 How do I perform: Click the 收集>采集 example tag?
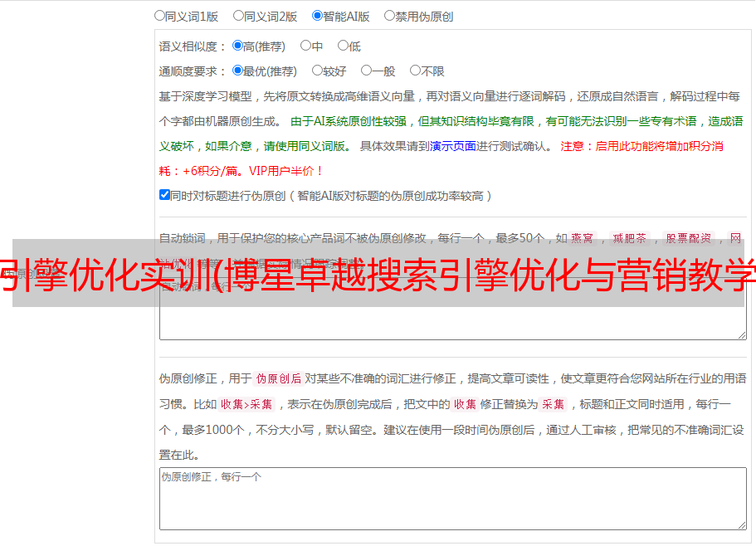pyautogui.click(x=246, y=404)
